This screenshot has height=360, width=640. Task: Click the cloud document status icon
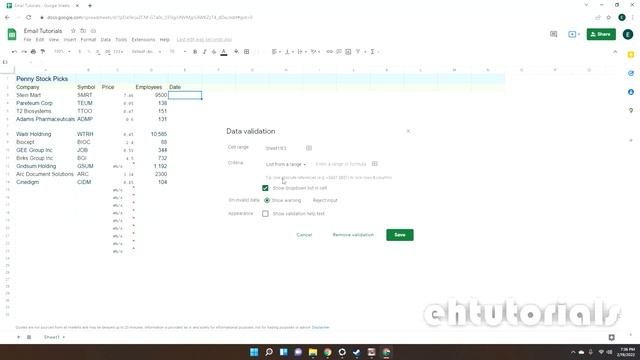coord(93,31)
